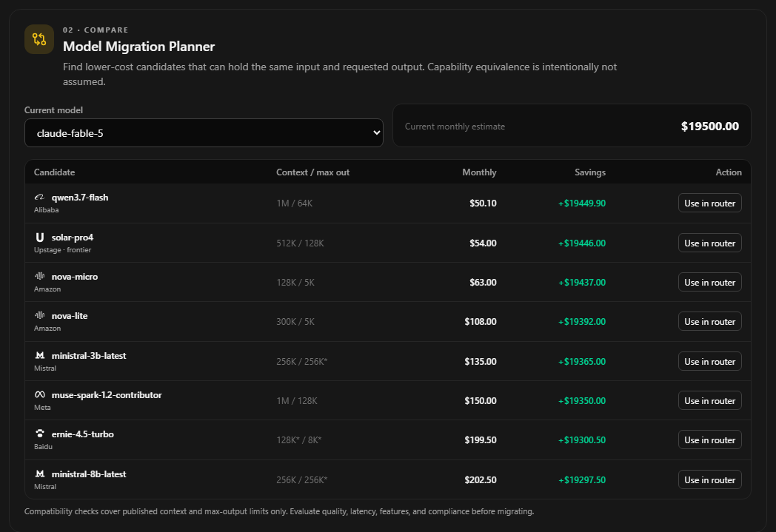Click the $150.00 monthly cost
776x532 pixels.
click(481, 400)
